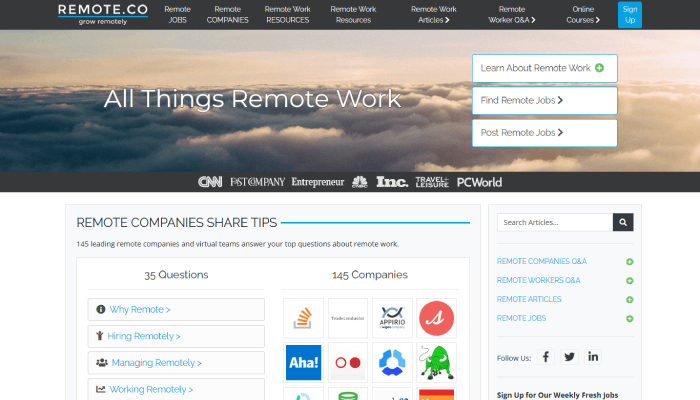
Task: Click Find Remote Jobs button
Action: pyautogui.click(x=545, y=100)
